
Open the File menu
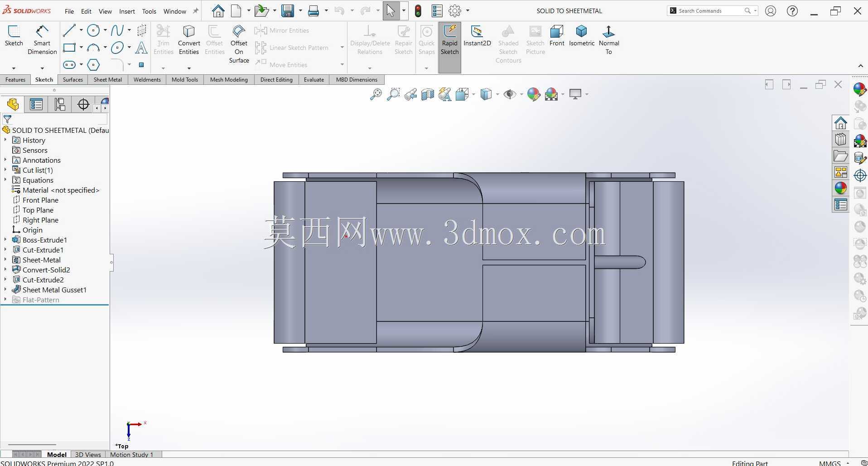point(69,11)
